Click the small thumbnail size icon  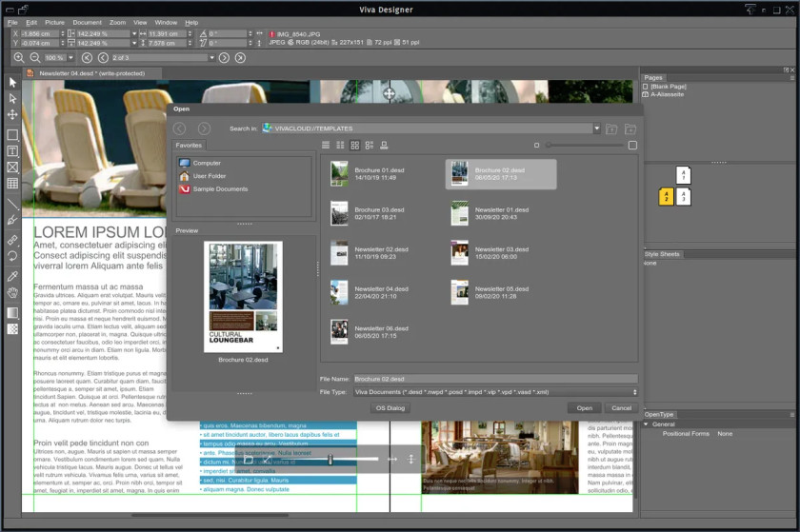pyautogui.click(x=537, y=146)
